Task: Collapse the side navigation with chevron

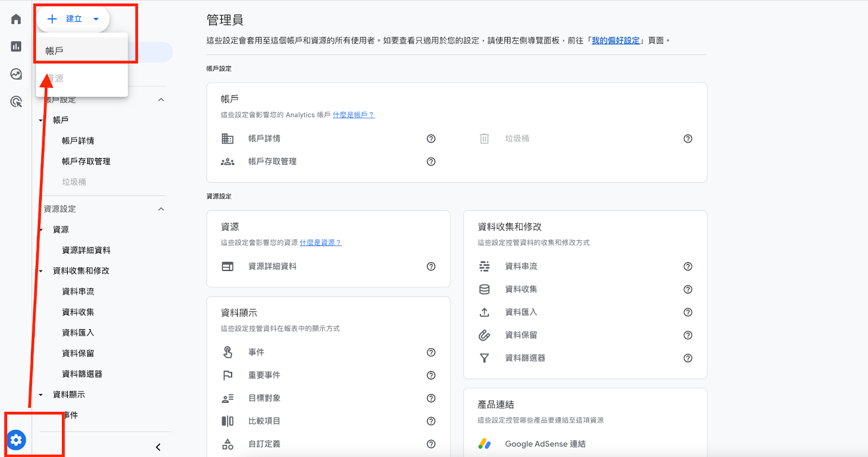Action: pos(158,447)
